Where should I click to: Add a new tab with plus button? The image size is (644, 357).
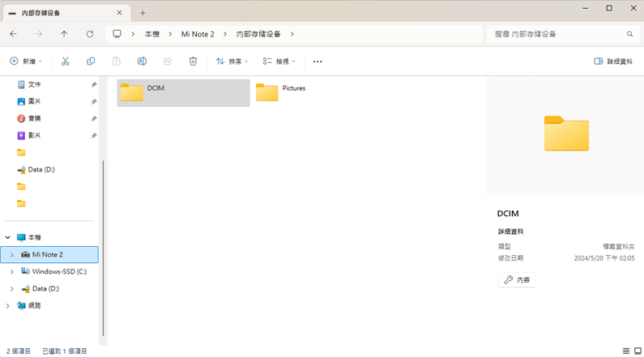(143, 13)
